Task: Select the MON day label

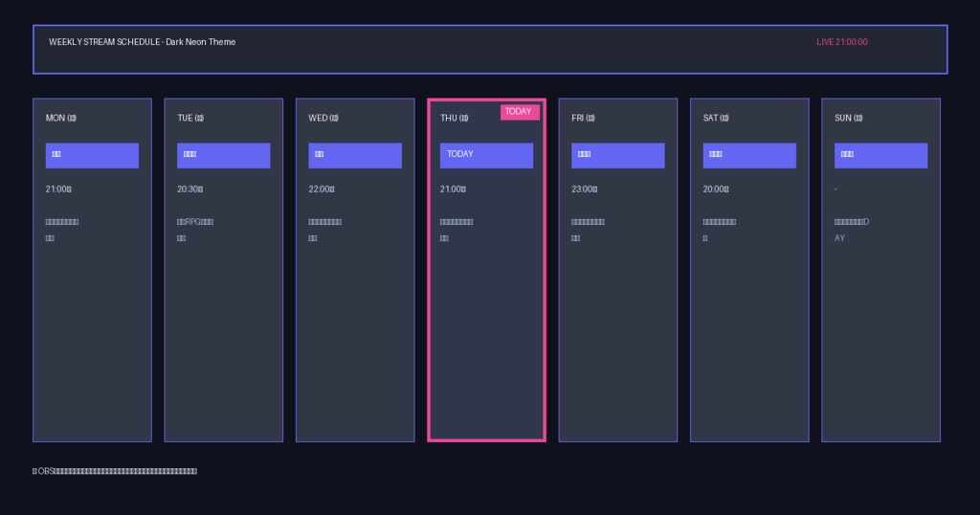Action: coord(60,118)
